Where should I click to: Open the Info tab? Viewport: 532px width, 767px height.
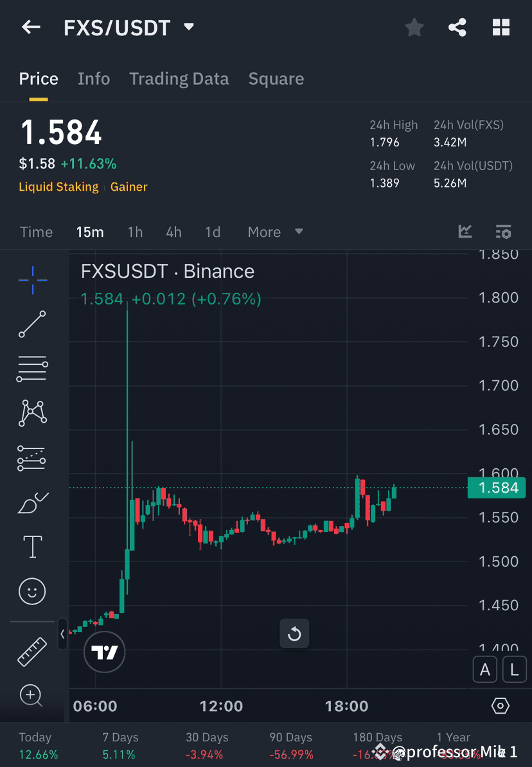pos(94,78)
